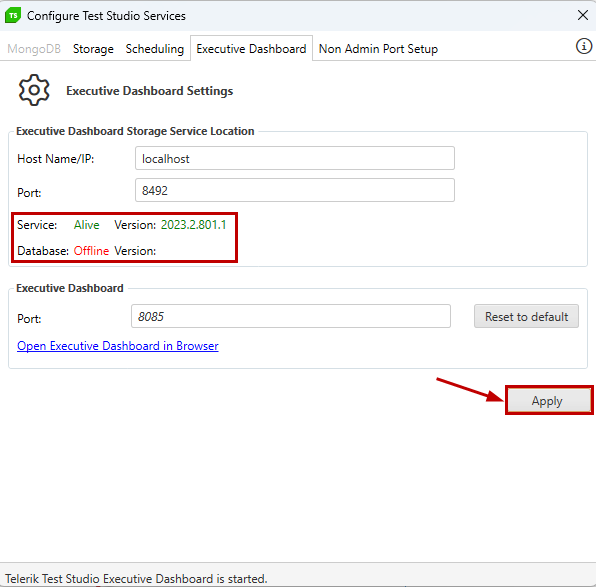Open the Non Admin Port Setup tab

(x=378, y=49)
